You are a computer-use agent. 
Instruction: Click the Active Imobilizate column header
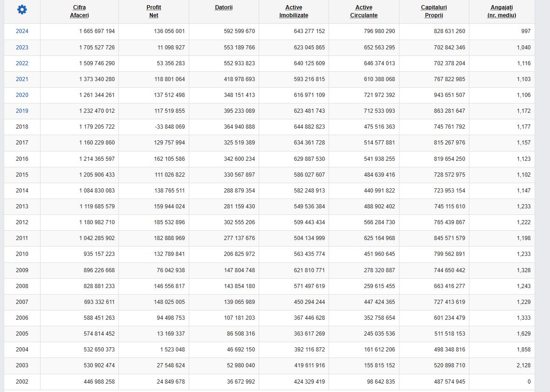(x=294, y=11)
